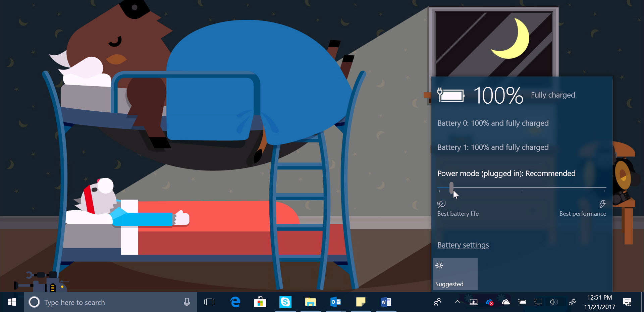Click the Show desktop sliver at taskbar end

[x=642, y=302]
